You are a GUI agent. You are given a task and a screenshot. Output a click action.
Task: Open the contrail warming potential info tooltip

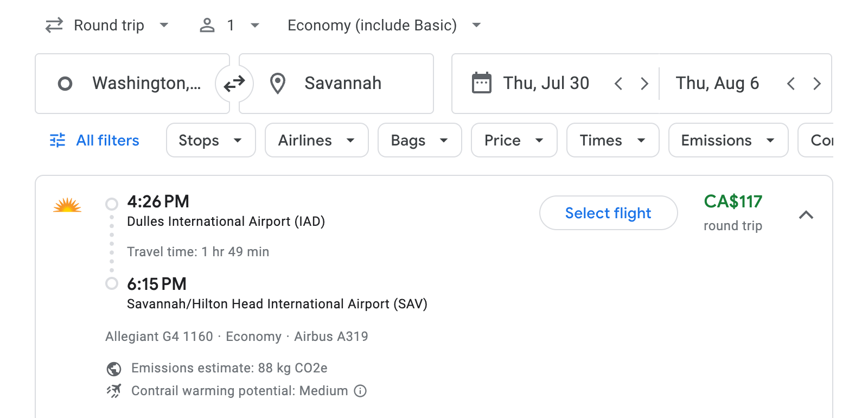360,391
